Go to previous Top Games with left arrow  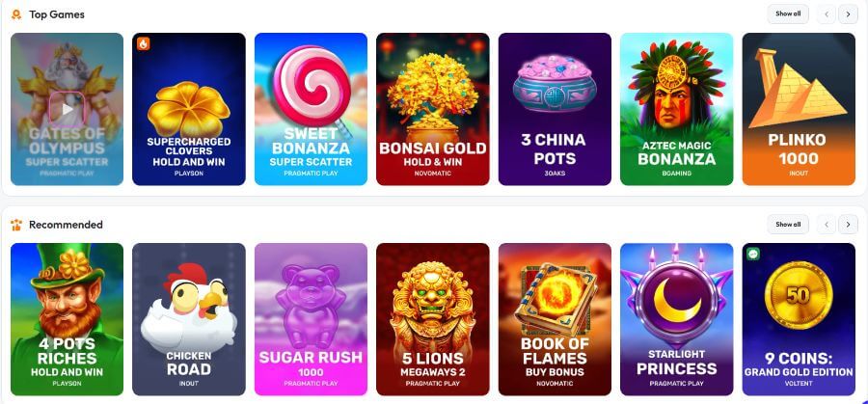(827, 14)
